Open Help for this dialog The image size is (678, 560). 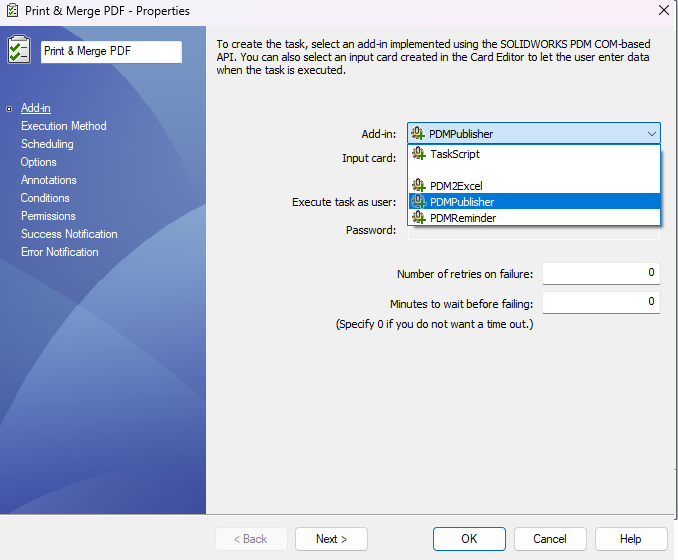point(631,539)
